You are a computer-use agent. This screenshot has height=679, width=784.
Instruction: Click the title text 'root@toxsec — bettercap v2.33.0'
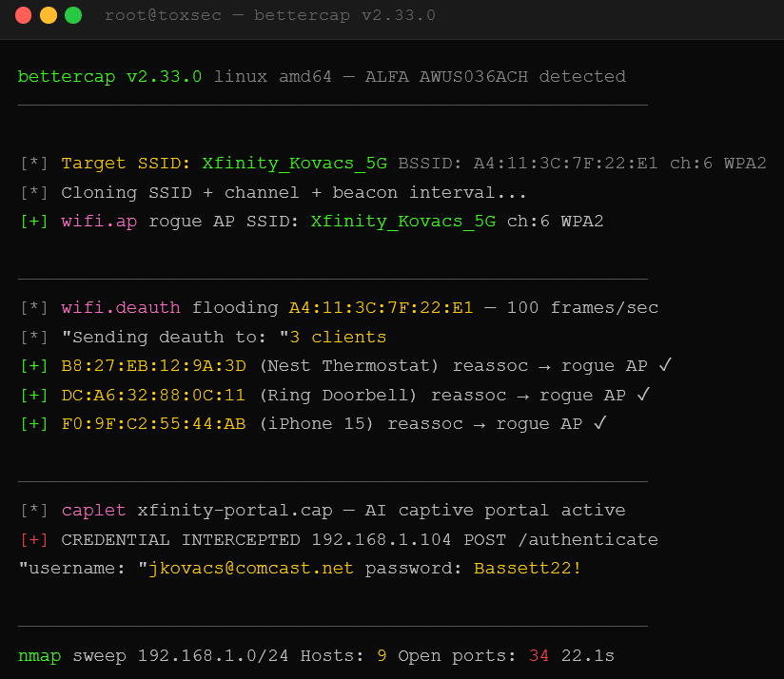[270, 15]
